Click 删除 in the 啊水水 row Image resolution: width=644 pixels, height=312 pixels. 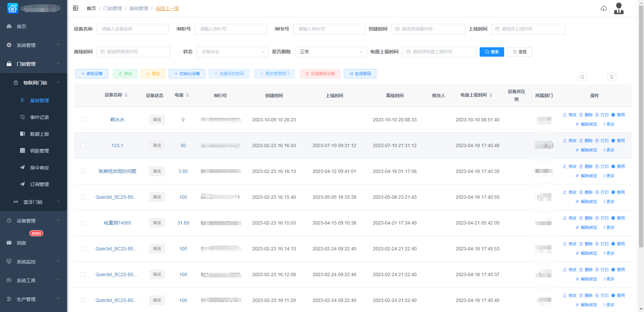pos(586,115)
